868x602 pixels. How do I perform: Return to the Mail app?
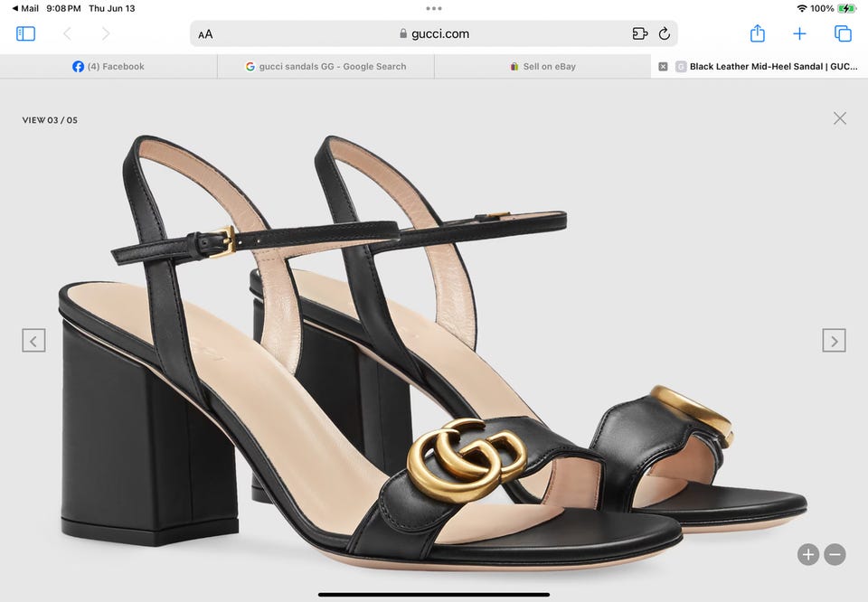(25, 8)
